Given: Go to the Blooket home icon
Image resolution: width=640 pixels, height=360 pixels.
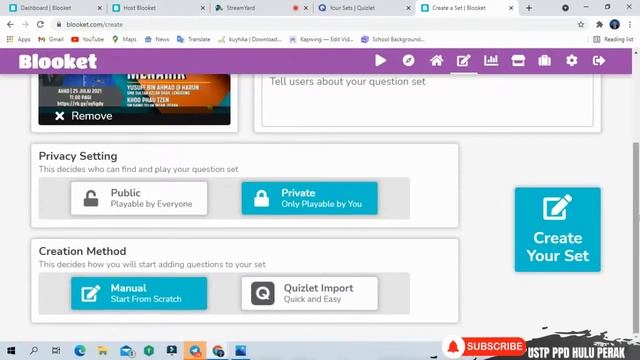Looking at the screenshot, I should coord(436,61).
